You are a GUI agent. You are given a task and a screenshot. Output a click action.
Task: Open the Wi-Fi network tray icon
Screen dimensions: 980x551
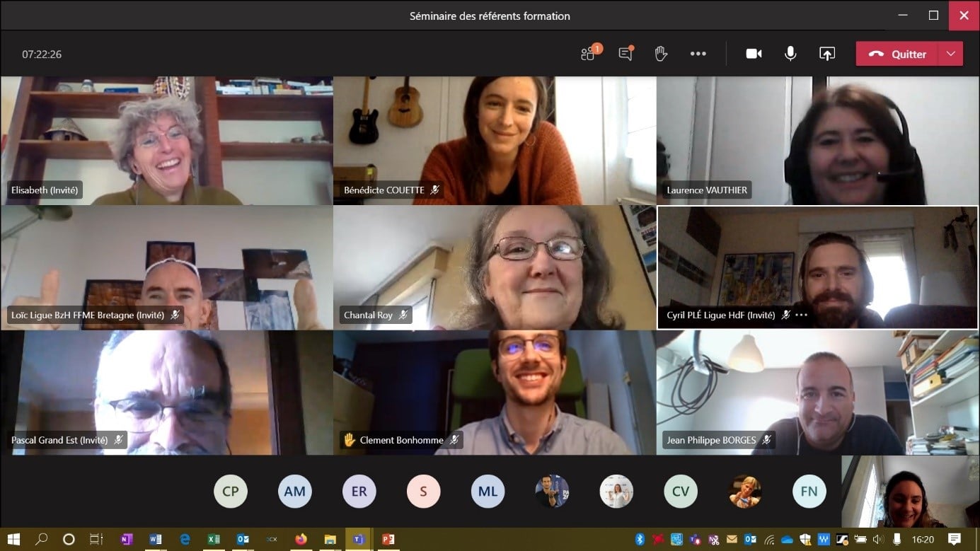769,540
